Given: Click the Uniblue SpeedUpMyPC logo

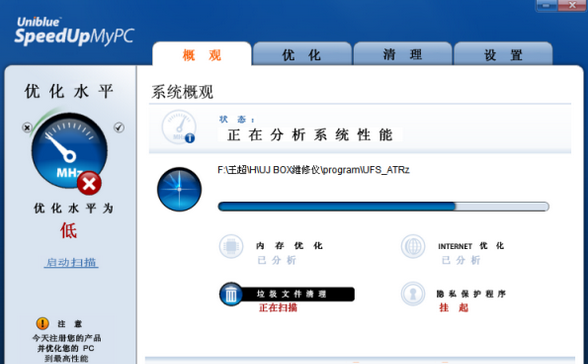Looking at the screenshot, I should (x=74, y=32).
